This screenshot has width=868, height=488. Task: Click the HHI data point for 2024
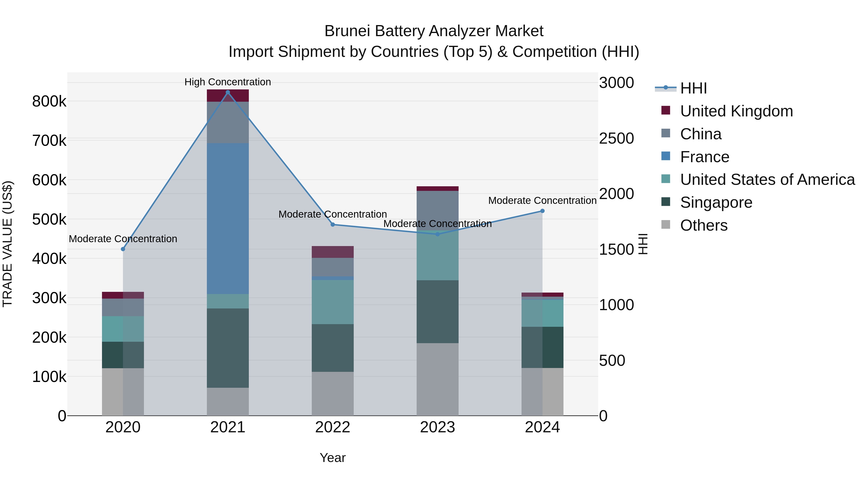point(542,211)
